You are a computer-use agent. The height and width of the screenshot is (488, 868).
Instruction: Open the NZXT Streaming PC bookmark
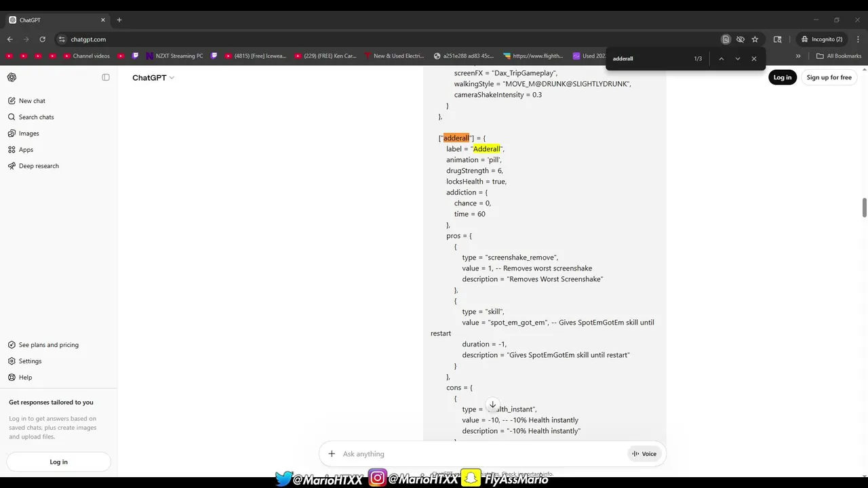tap(174, 56)
